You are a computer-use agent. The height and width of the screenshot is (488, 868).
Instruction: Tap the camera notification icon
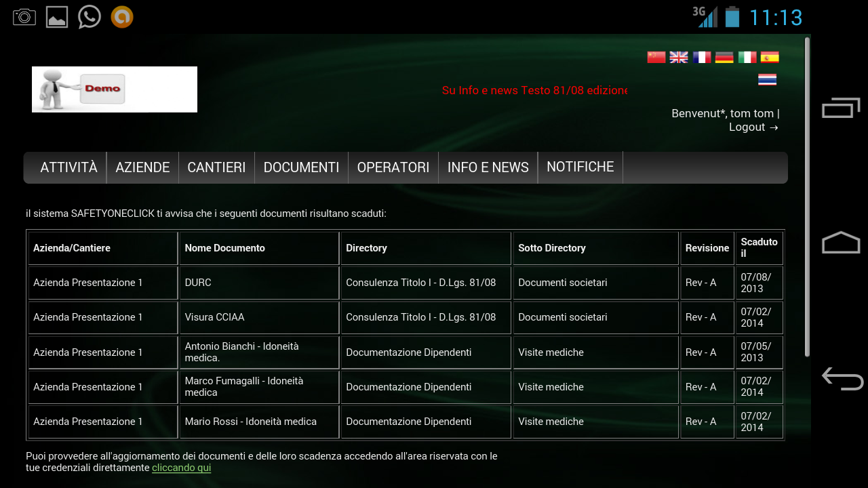point(24,17)
